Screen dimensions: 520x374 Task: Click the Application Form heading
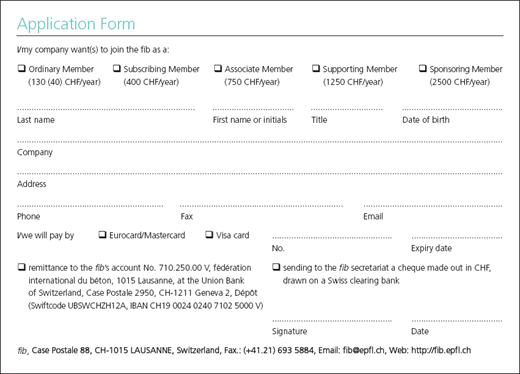click(76, 24)
